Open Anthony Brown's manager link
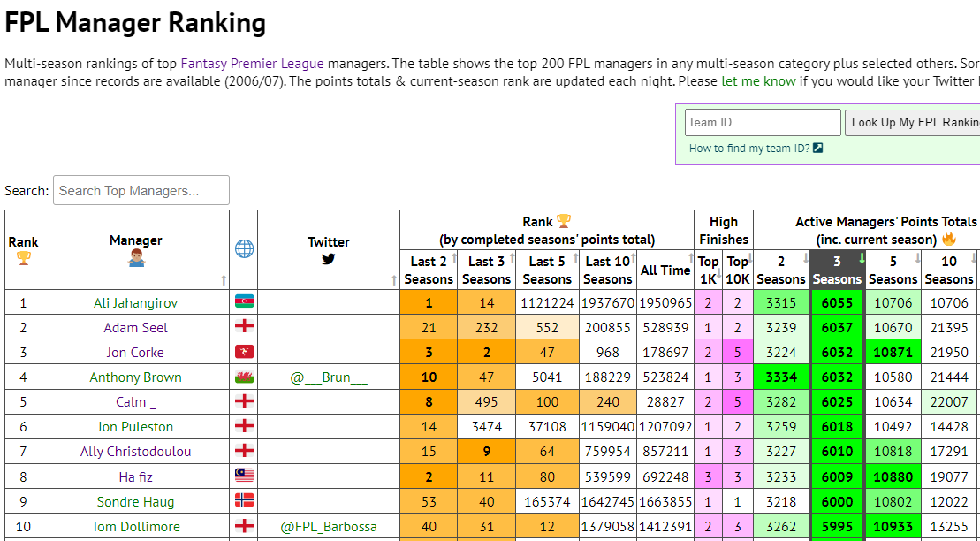 tap(135, 377)
